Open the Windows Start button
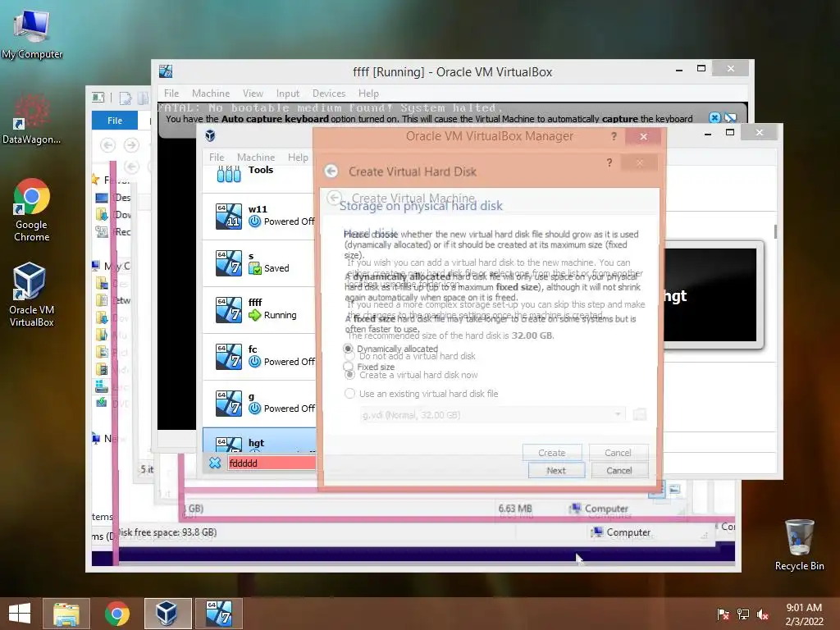840x630 pixels. click(20, 614)
